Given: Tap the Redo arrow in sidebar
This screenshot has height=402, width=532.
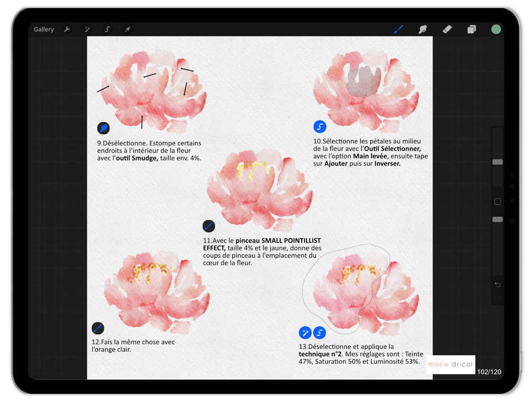Looking at the screenshot, I should coord(498,299).
